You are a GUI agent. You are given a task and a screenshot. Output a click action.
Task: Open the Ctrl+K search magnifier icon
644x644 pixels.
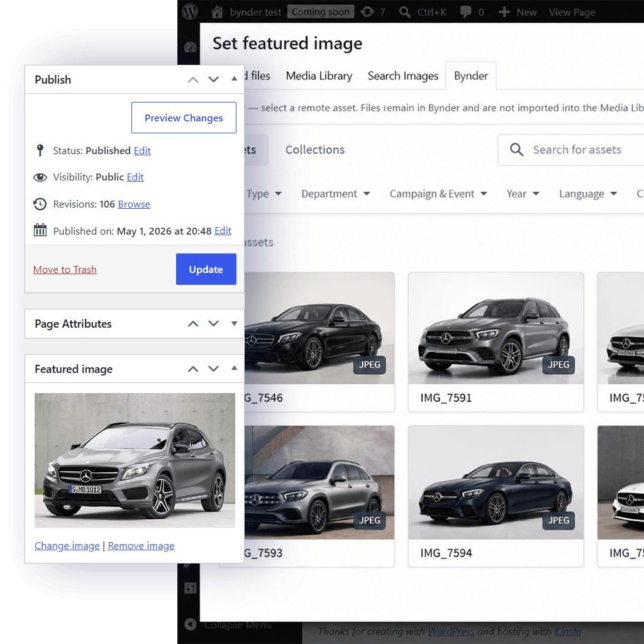pos(404,12)
